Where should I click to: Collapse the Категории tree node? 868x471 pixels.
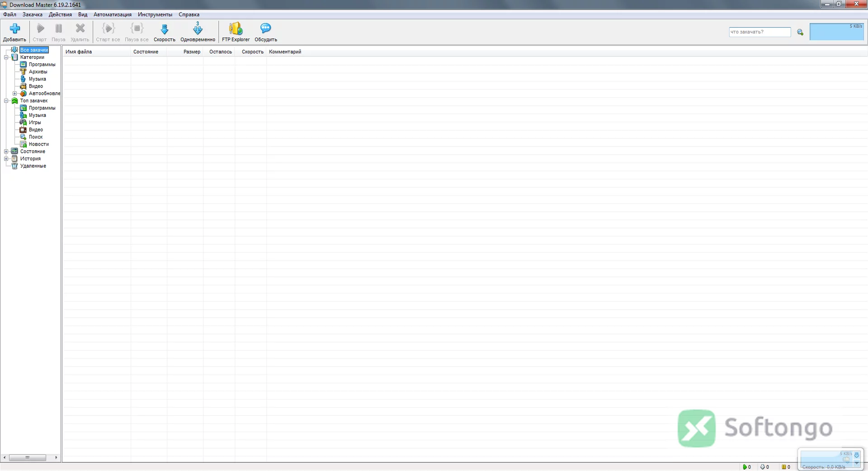coord(6,57)
